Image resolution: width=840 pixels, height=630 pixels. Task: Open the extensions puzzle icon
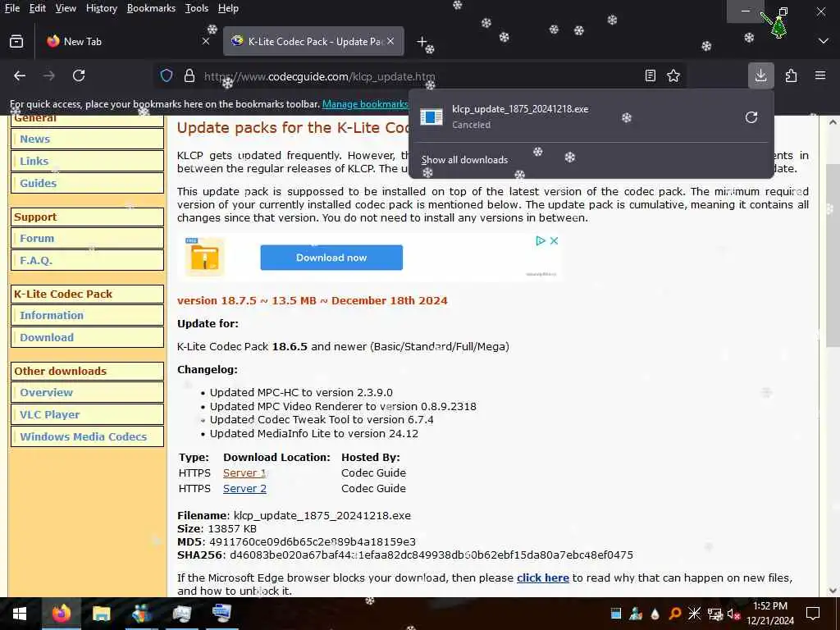pos(792,76)
